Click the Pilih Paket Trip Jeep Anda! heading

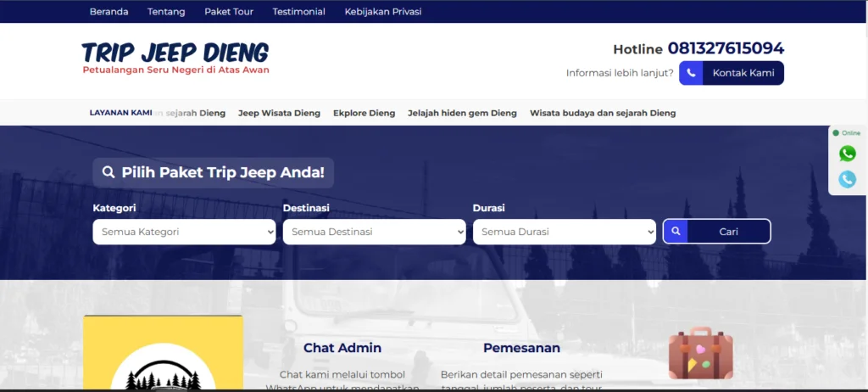[223, 172]
